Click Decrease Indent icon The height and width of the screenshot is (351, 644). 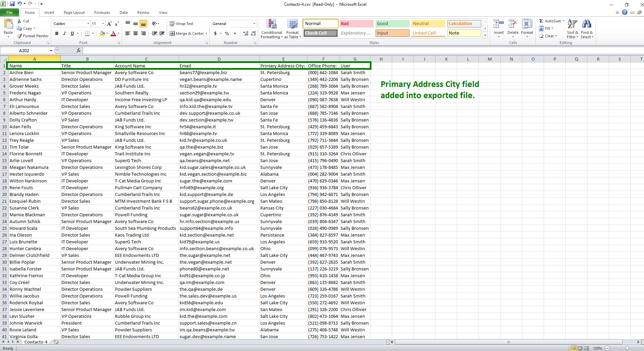(x=154, y=34)
